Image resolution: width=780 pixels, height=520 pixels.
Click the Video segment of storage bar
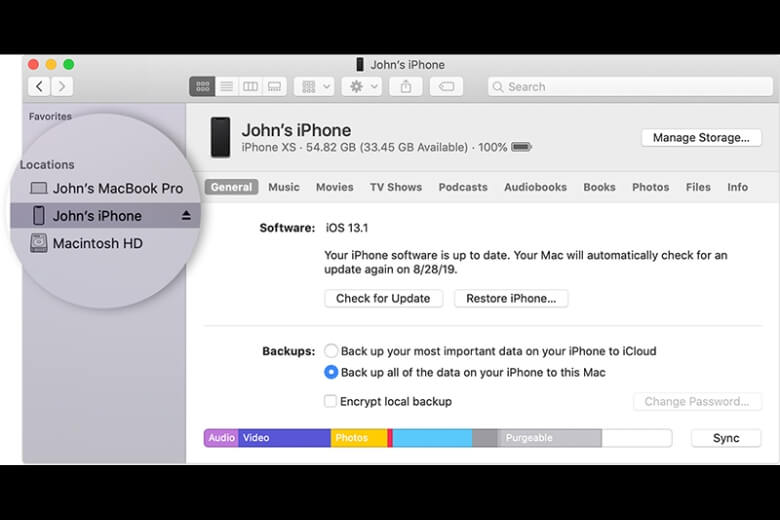(x=285, y=438)
